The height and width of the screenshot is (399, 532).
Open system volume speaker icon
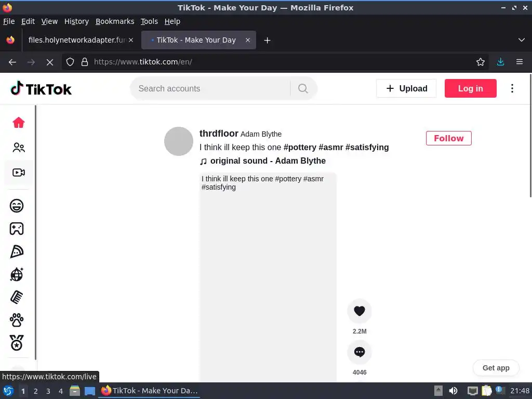coord(453,391)
